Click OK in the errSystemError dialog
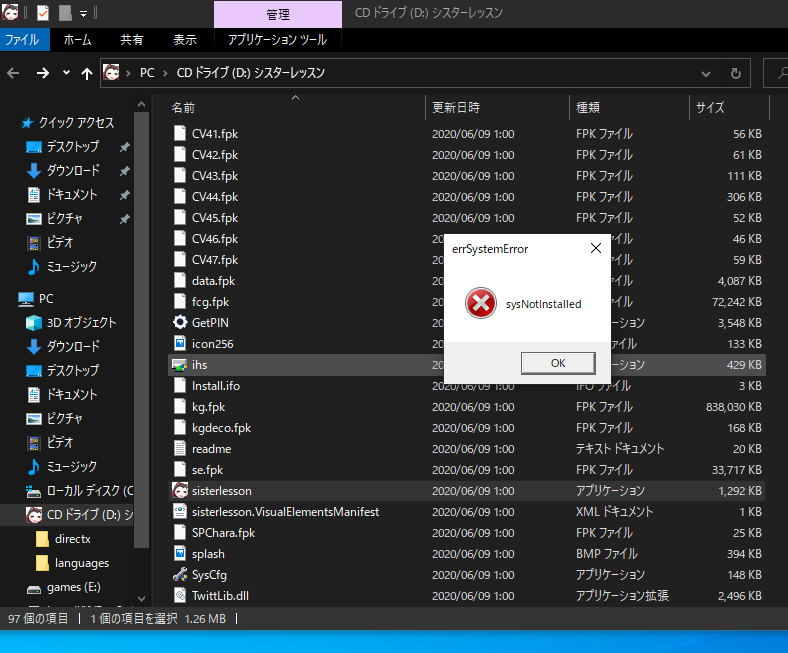788x653 pixels. (558, 363)
